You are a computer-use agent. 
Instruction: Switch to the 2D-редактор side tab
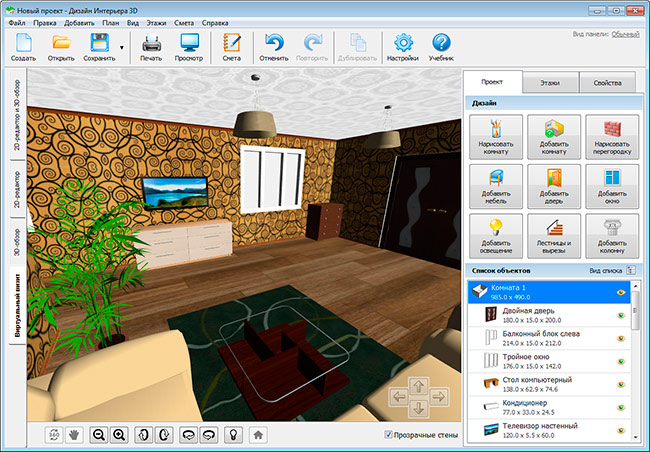[17, 189]
